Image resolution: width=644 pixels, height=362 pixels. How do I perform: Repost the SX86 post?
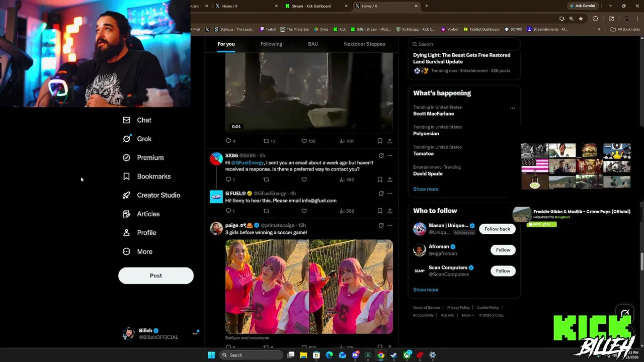tap(266, 179)
